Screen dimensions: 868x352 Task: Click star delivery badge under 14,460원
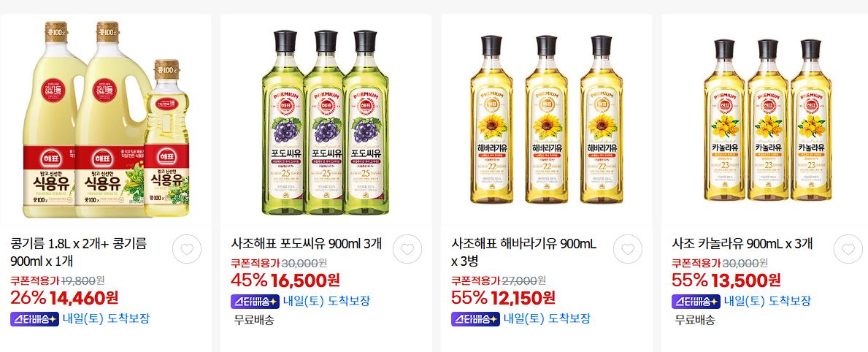(x=34, y=319)
